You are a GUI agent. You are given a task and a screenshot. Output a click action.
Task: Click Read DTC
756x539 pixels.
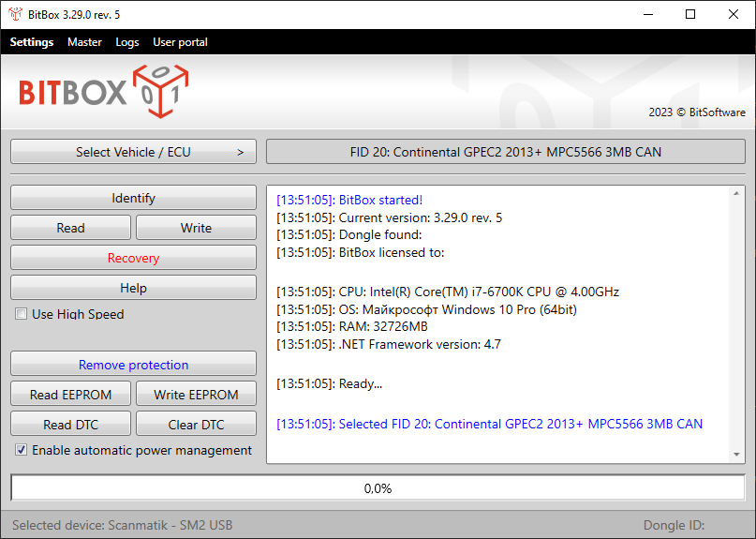pos(71,424)
